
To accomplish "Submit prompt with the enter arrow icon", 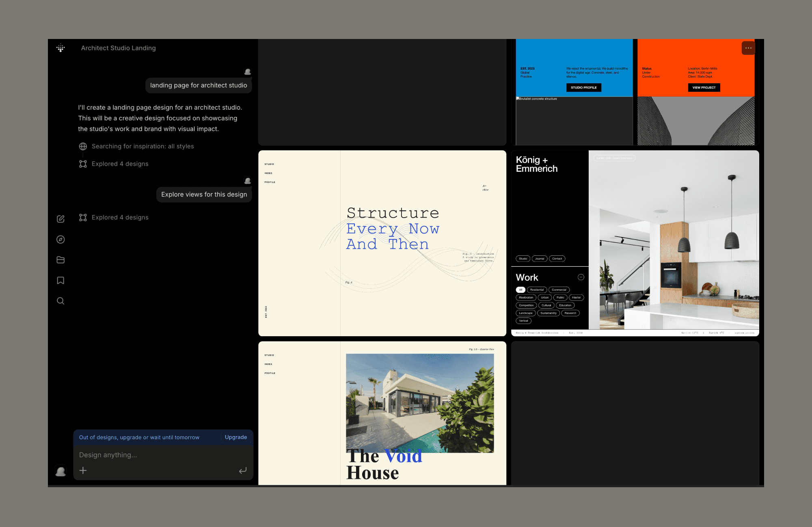I will pyautogui.click(x=243, y=471).
